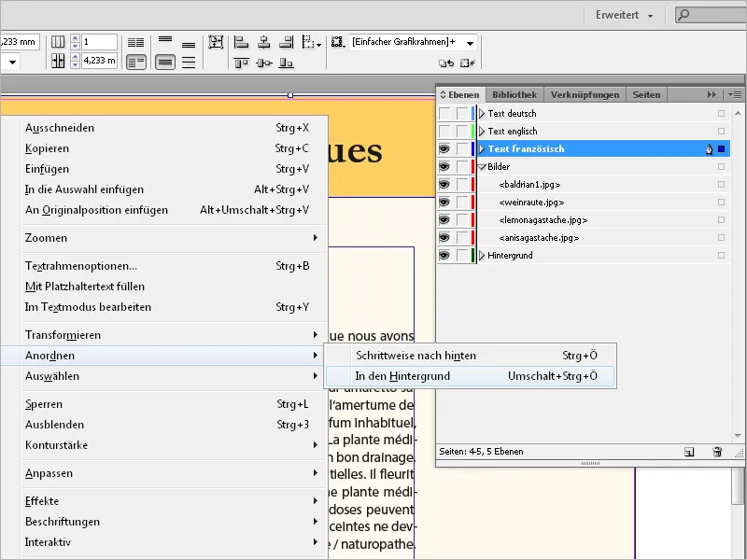Click the green color bar of Text englisch

pos(473,131)
